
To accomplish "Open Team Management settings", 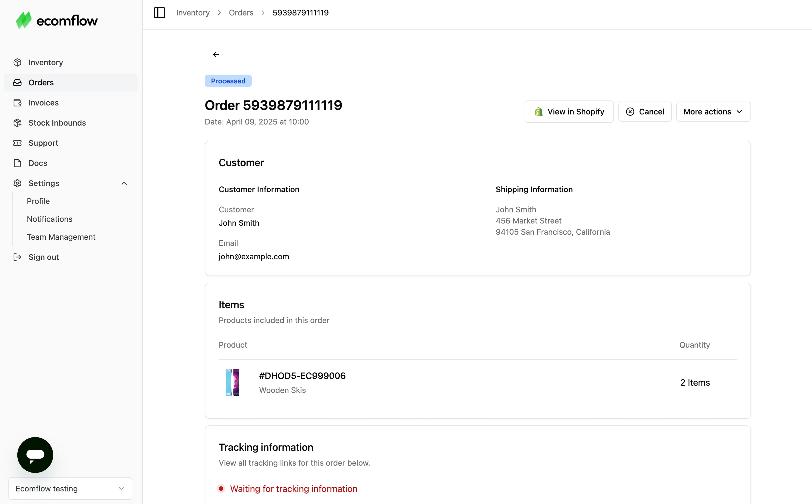I will pyautogui.click(x=61, y=237).
